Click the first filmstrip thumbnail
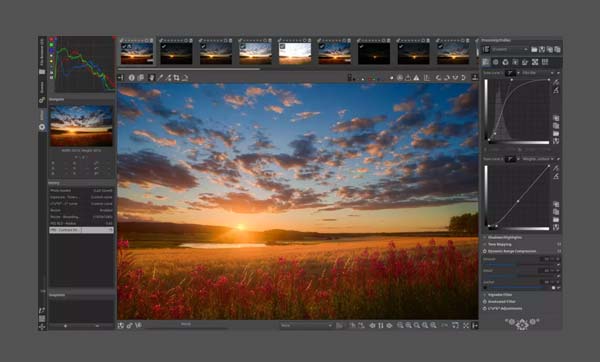The image size is (600, 362). 137,53
